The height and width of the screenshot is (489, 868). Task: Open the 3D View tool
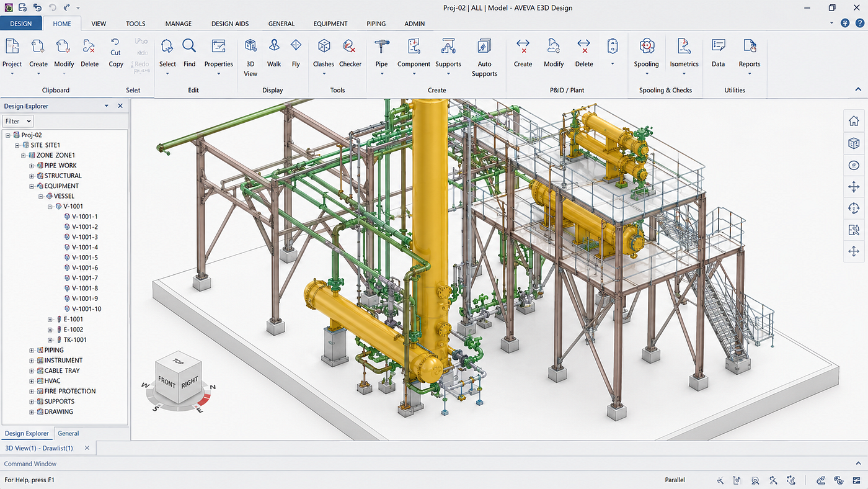(x=250, y=57)
